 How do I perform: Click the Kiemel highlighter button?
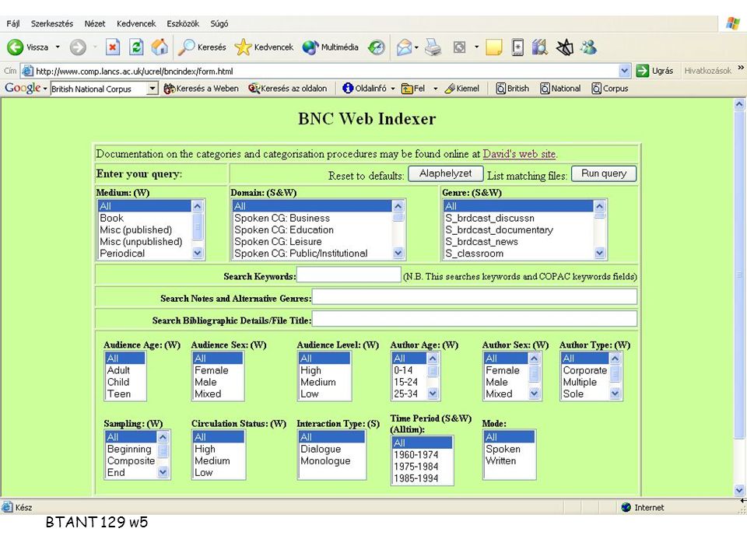click(x=461, y=89)
